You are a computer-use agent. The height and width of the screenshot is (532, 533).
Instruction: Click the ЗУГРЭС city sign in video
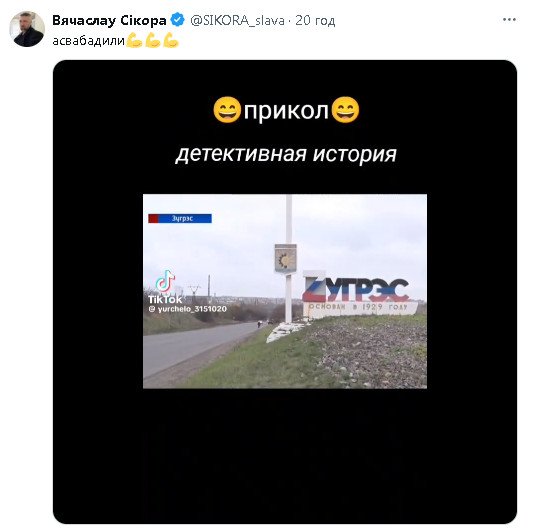pyautogui.click(x=356, y=290)
